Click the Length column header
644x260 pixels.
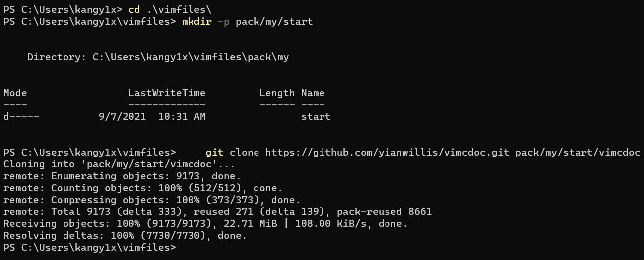(x=277, y=93)
